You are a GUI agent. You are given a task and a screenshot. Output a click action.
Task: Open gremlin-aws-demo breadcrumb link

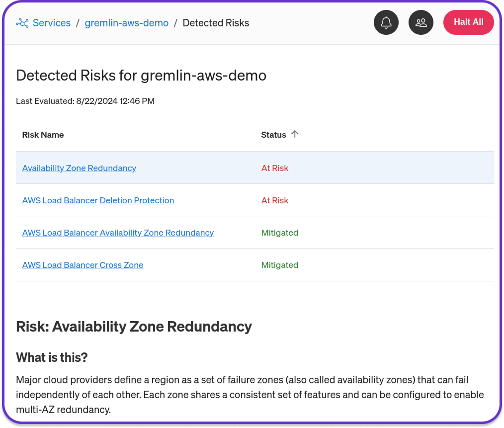tap(126, 23)
